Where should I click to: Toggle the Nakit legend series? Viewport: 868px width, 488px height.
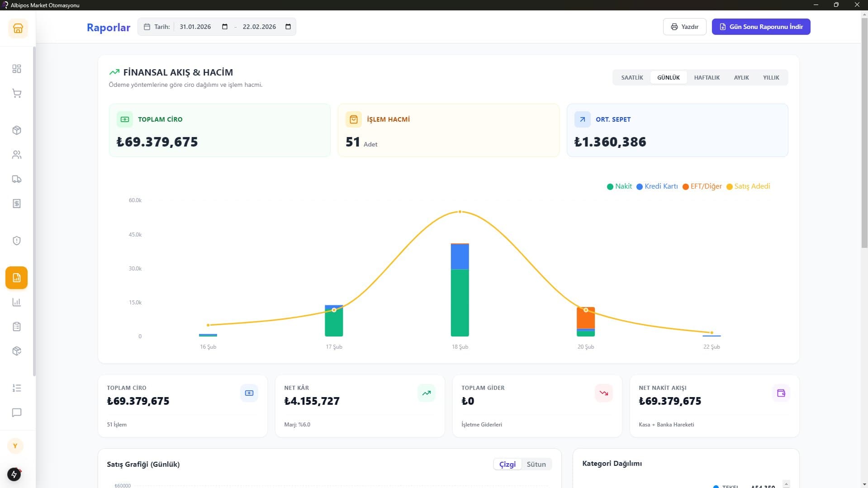[619, 186]
